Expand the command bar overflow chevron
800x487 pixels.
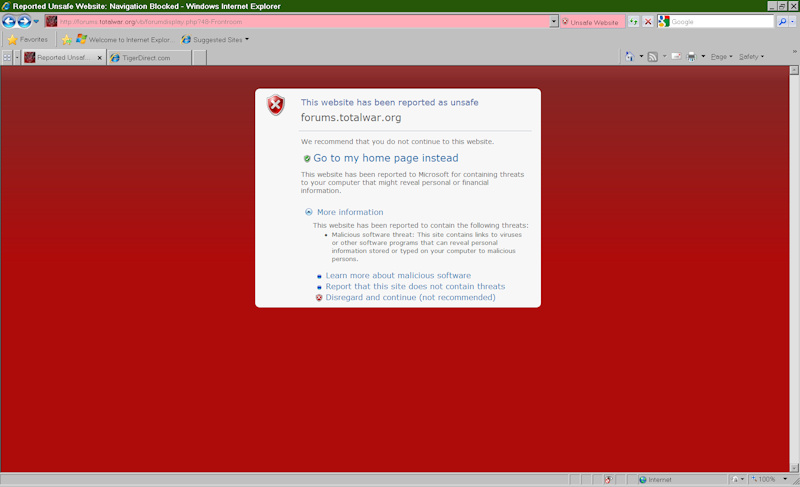[794, 52]
